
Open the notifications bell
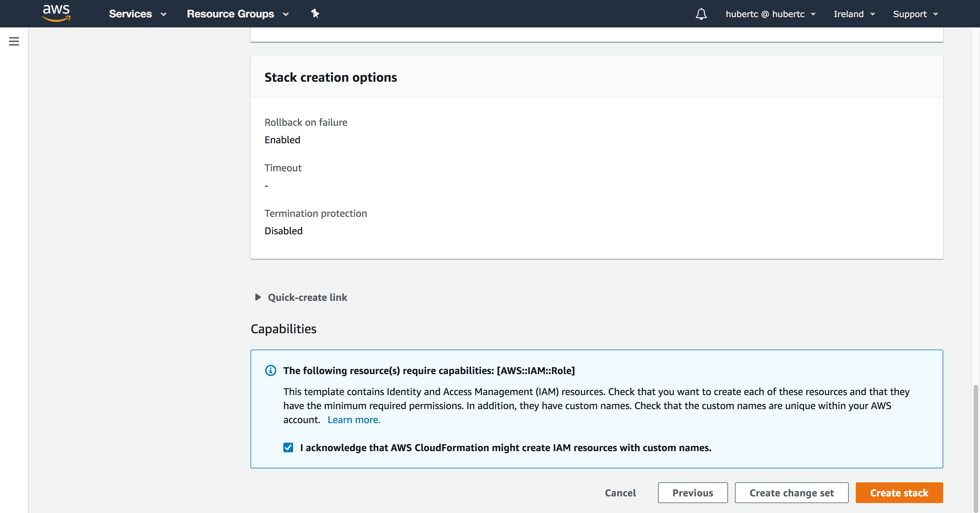click(x=701, y=14)
